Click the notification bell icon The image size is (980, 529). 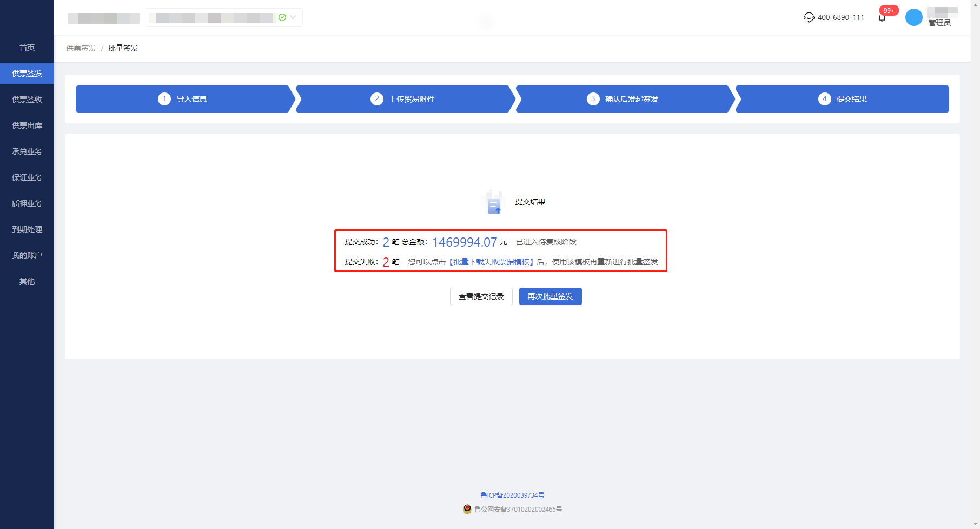click(x=882, y=18)
